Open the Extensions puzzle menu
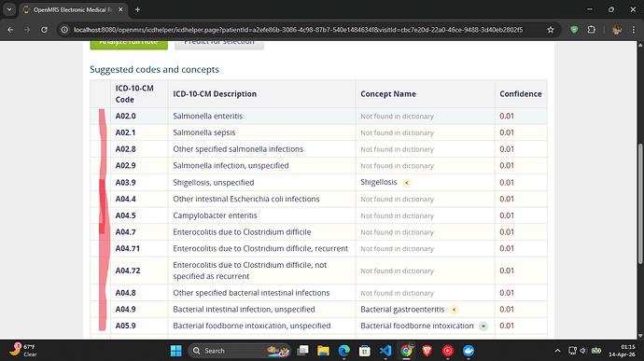The height and width of the screenshot is (361, 644). tap(592, 30)
